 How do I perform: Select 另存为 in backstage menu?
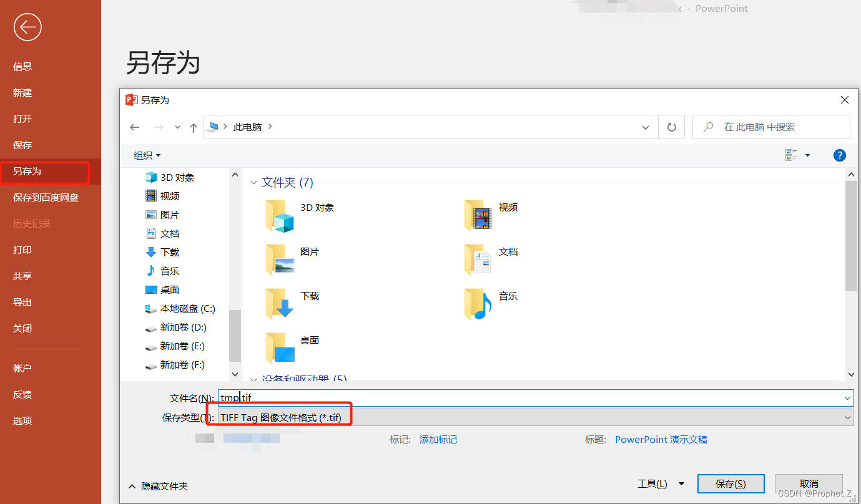point(50,171)
